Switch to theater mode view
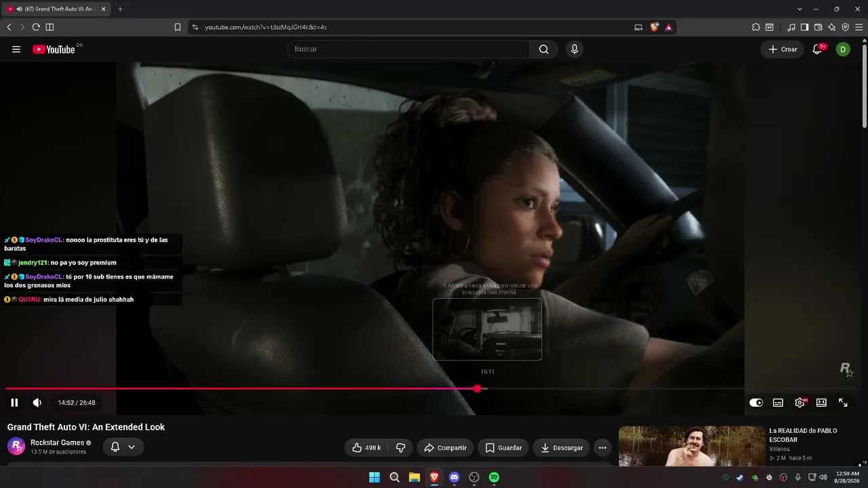 click(821, 403)
